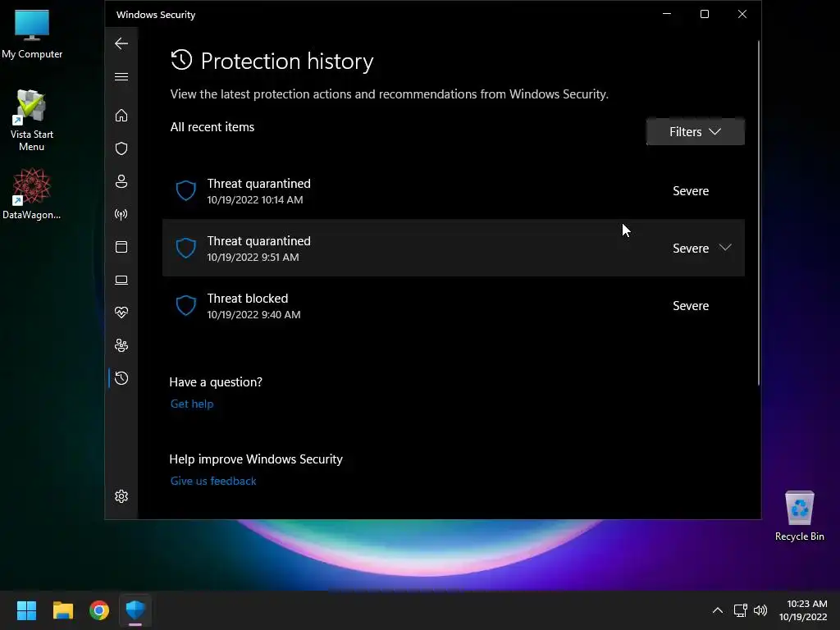Click Windows Security taskbar icon
The height and width of the screenshot is (630, 840).
coord(135,610)
